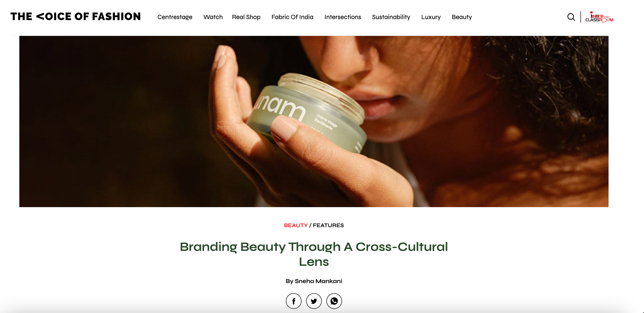Navigate to Real Shop
The height and width of the screenshot is (313, 644).
pos(246,17)
